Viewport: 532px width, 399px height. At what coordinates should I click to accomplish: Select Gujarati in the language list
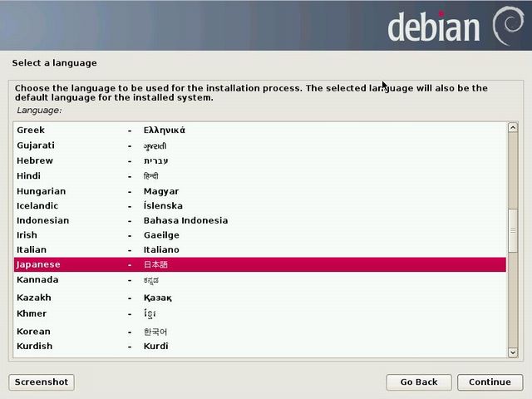260,145
